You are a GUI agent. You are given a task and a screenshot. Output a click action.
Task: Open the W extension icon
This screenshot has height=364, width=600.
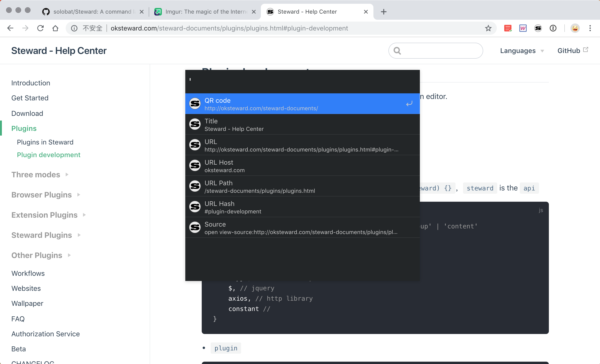[523, 28]
